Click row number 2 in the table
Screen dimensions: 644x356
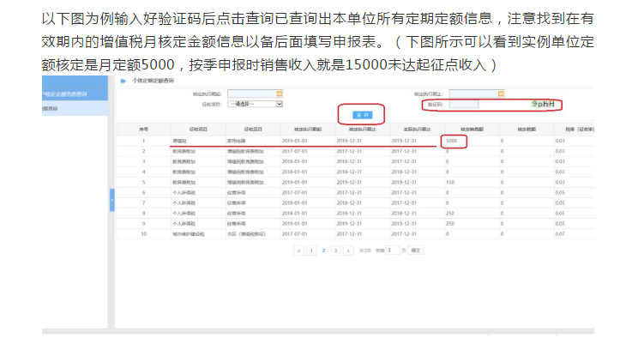(144, 151)
